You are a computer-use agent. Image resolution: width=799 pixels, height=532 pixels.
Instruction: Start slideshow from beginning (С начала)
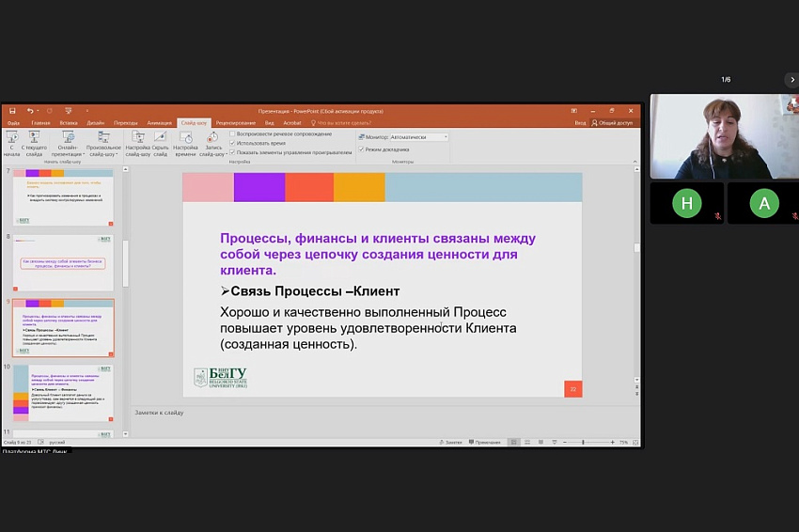click(x=12, y=140)
